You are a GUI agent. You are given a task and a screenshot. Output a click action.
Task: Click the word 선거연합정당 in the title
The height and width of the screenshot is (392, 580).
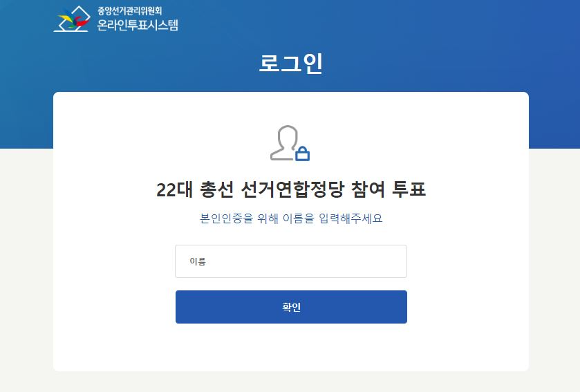coord(292,189)
